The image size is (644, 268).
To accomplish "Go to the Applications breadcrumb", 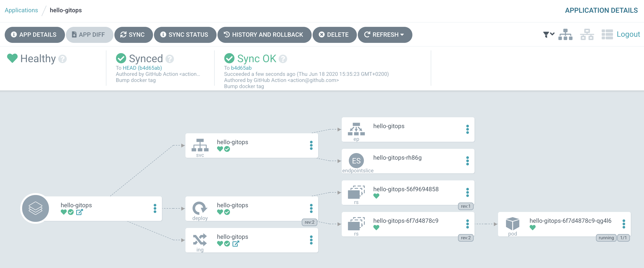I will tap(21, 10).
